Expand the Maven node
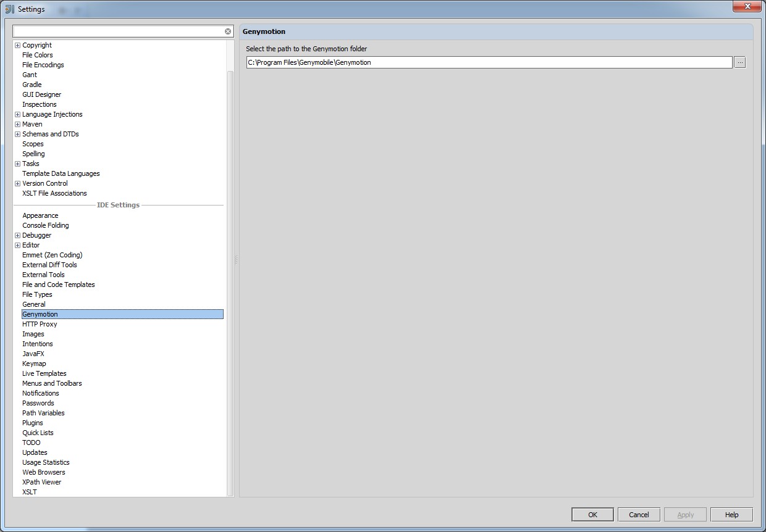The width and height of the screenshot is (766, 532). (x=17, y=124)
